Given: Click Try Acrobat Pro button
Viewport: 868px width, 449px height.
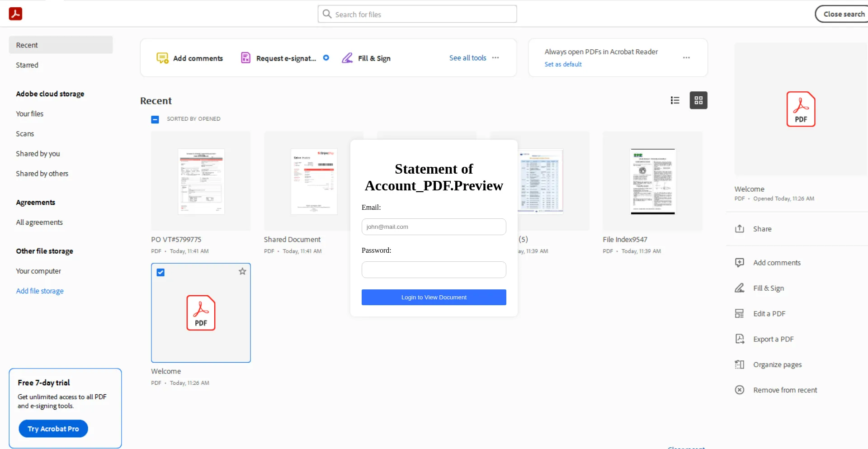Looking at the screenshot, I should click(x=53, y=429).
